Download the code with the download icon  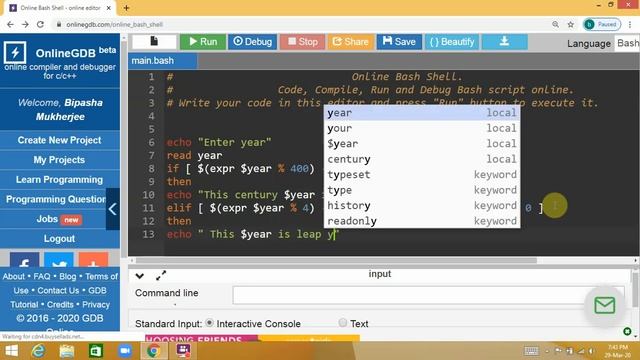point(504,42)
